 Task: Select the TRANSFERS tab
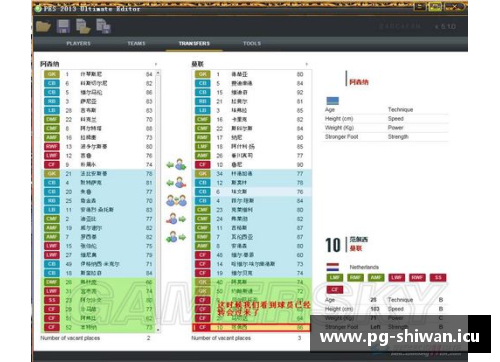[194, 43]
